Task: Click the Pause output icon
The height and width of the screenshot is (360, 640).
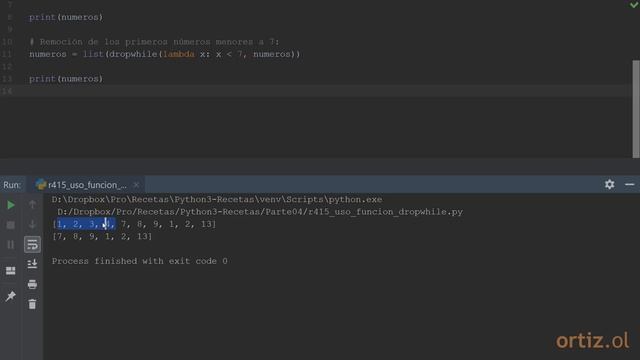Action: (x=11, y=244)
